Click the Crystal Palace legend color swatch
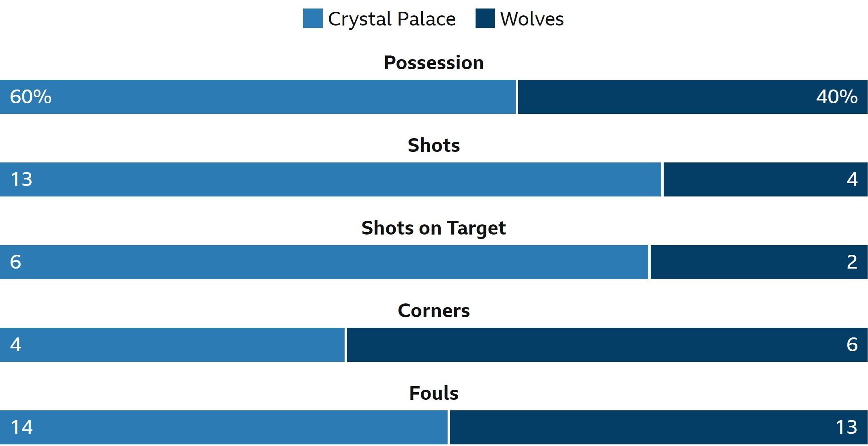Viewport: 868px width, 446px height. coord(313,18)
